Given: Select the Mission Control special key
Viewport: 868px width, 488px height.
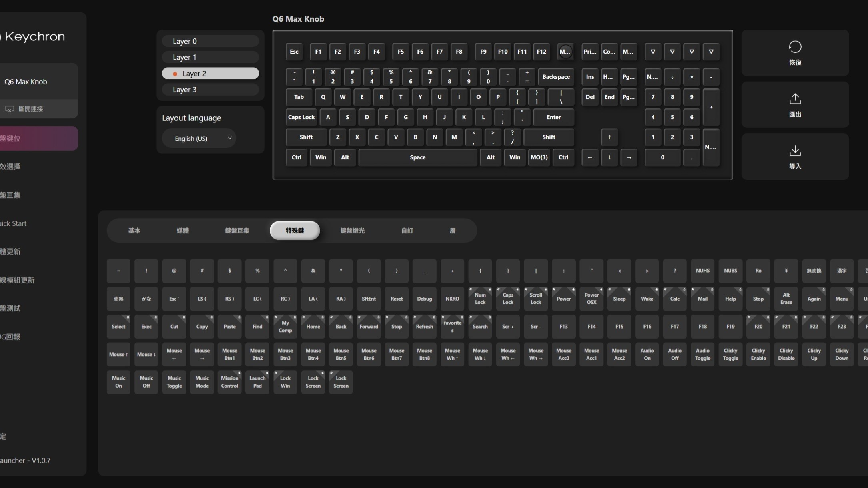Looking at the screenshot, I should click(229, 382).
